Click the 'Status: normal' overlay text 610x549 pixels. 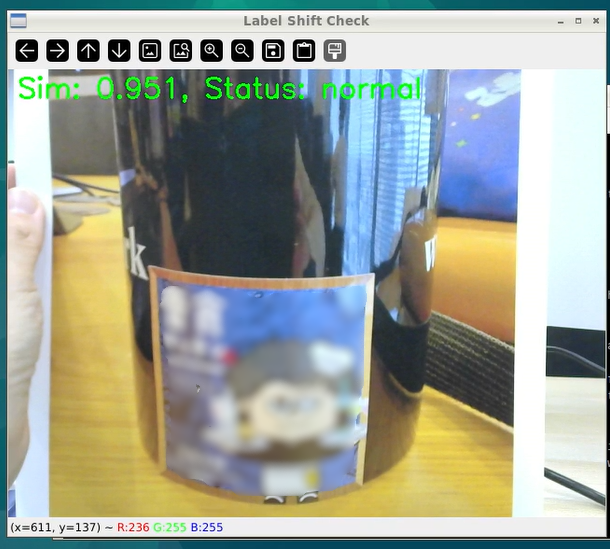tap(313, 90)
